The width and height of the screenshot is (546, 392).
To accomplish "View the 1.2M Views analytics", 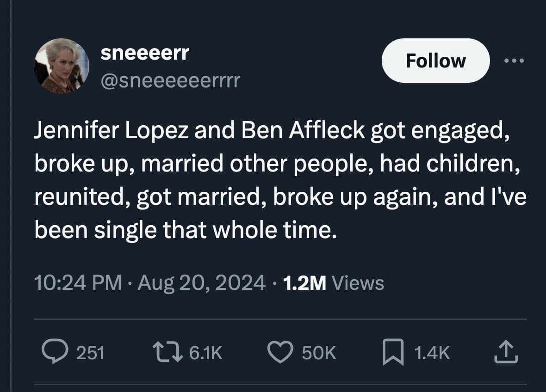I will click(332, 282).
